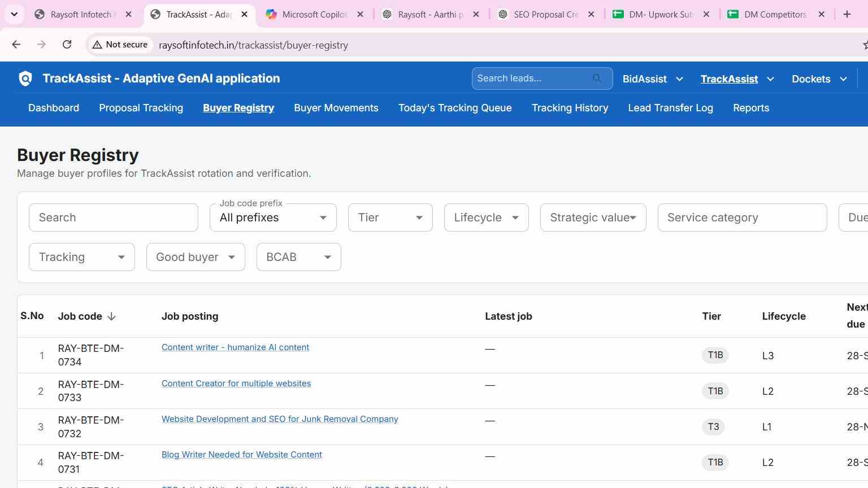The image size is (868, 488).
Task: Open the BidAssist menu in header
Action: click(653, 79)
